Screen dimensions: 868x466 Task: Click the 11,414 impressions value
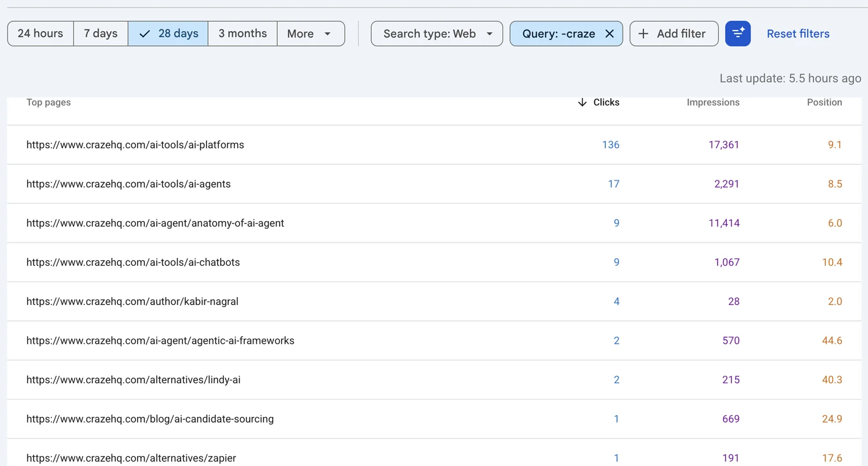(x=724, y=223)
